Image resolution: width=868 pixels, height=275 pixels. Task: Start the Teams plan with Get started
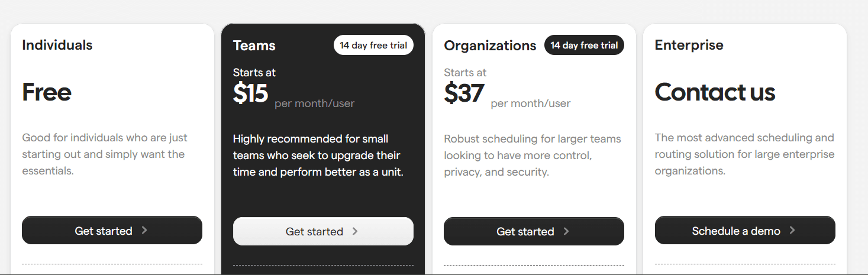click(322, 231)
